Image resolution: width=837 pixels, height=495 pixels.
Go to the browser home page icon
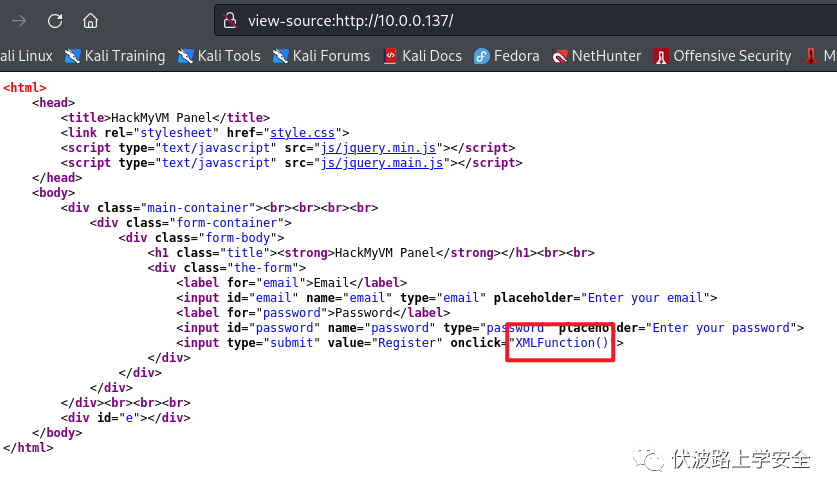[x=90, y=21]
